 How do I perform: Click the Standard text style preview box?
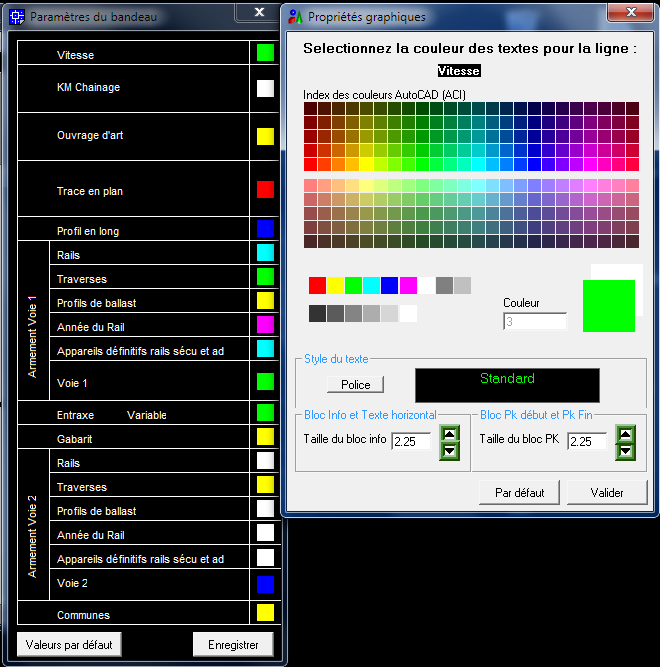coord(507,385)
